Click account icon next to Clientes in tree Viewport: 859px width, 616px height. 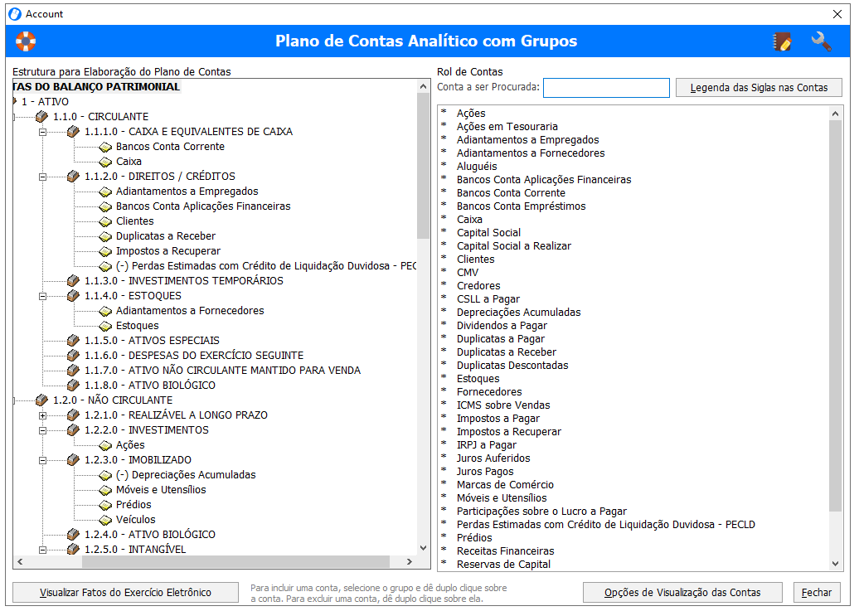105,221
